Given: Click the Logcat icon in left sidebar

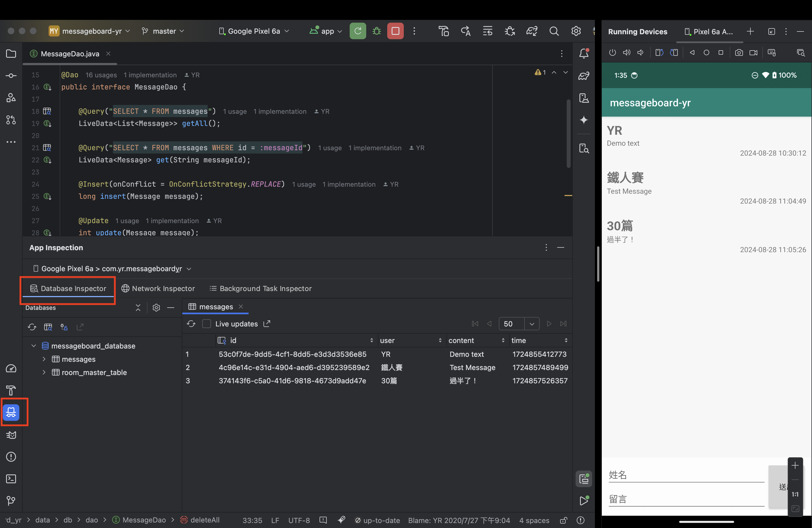Looking at the screenshot, I should 11,435.
